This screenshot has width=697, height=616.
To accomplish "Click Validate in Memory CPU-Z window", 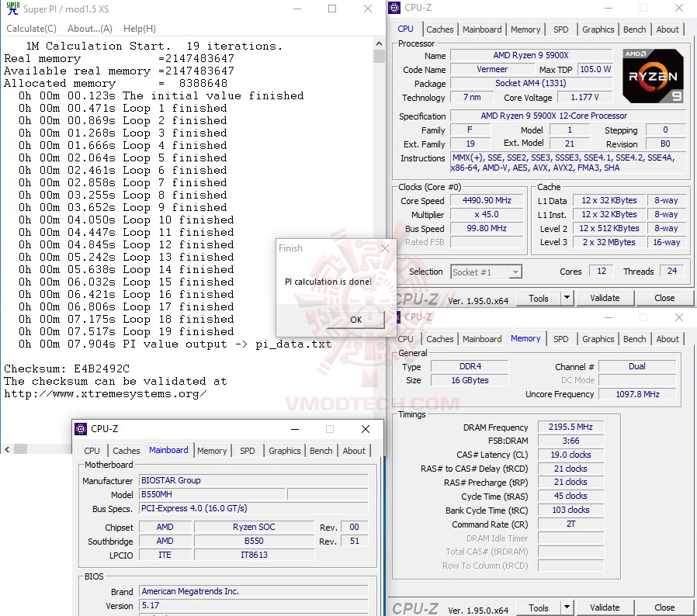I will pos(605,607).
